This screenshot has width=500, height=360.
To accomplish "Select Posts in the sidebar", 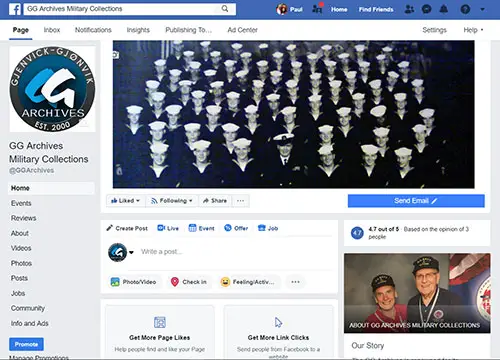I will pyautogui.click(x=19, y=278).
